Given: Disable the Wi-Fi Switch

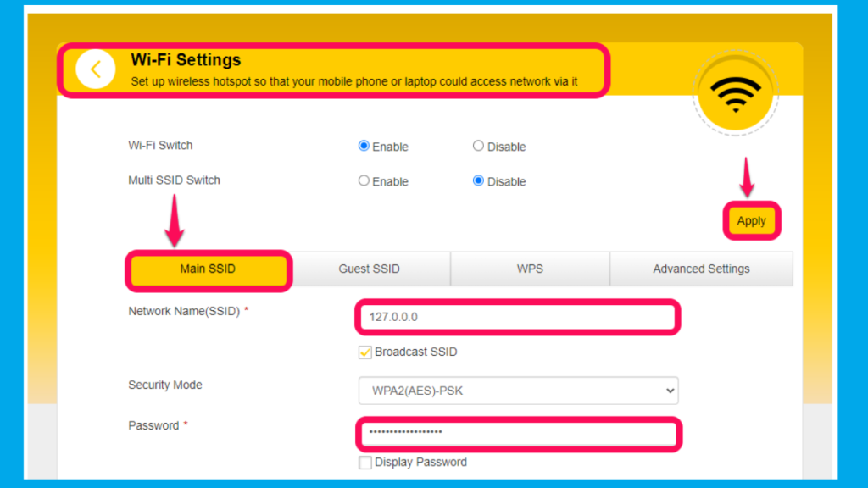Looking at the screenshot, I should [x=478, y=146].
